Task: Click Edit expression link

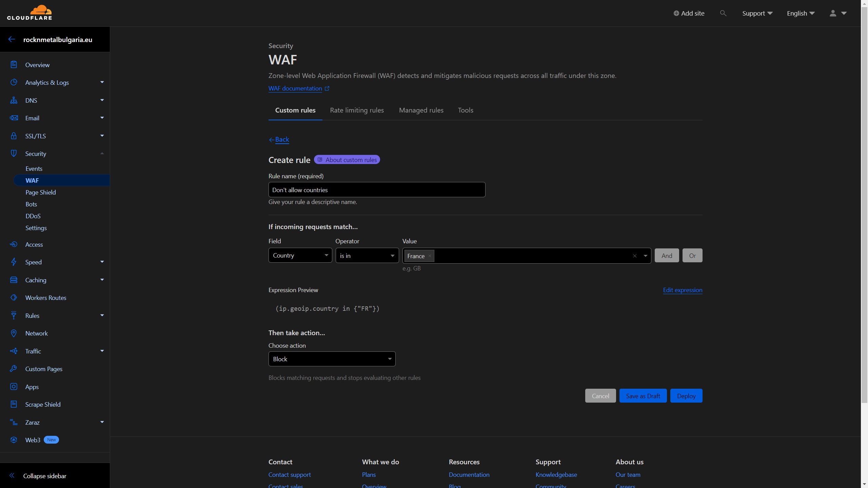Action: pos(683,290)
